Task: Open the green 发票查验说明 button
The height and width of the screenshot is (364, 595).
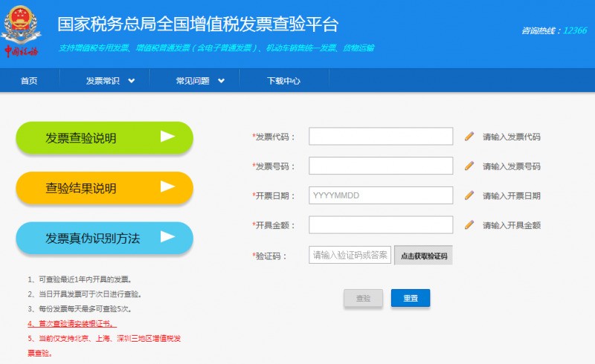Action: click(104, 137)
